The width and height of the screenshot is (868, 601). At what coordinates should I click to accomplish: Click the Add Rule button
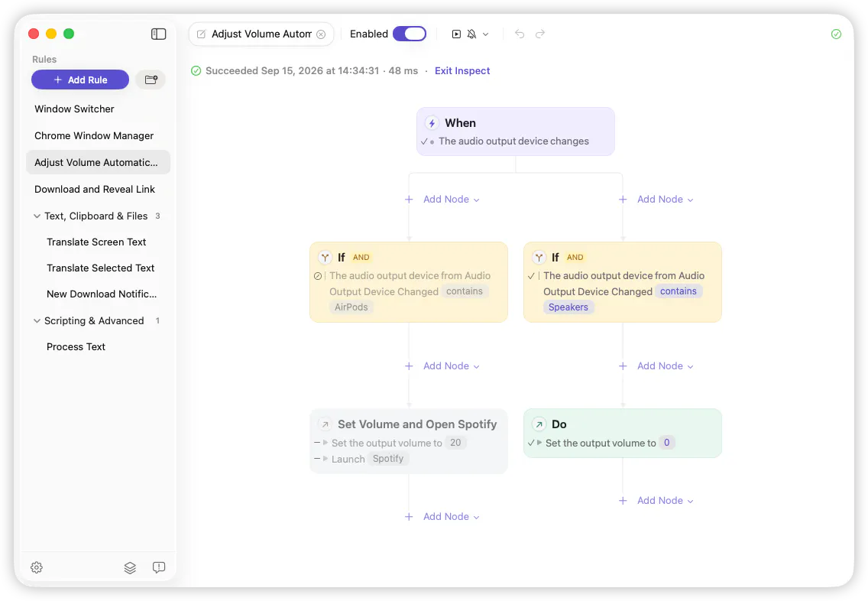tap(80, 80)
